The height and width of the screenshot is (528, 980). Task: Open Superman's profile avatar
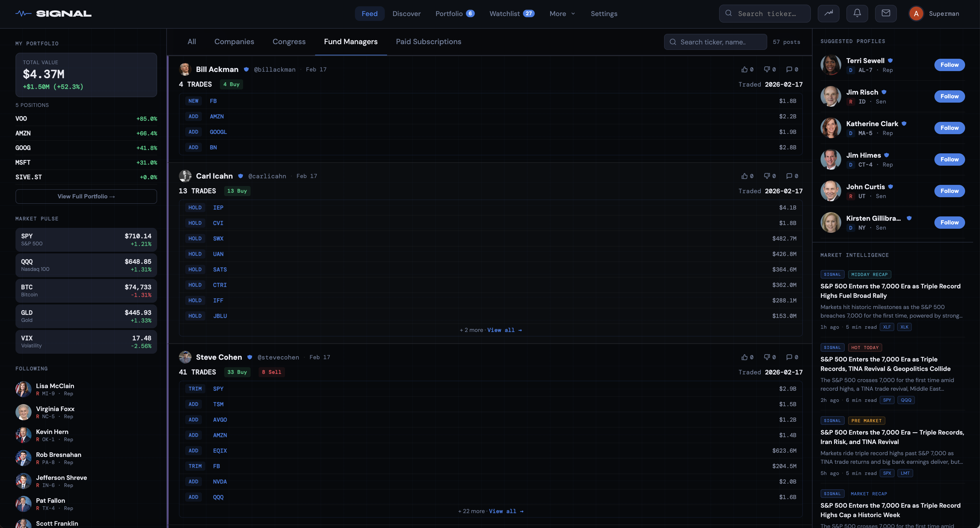(916, 13)
